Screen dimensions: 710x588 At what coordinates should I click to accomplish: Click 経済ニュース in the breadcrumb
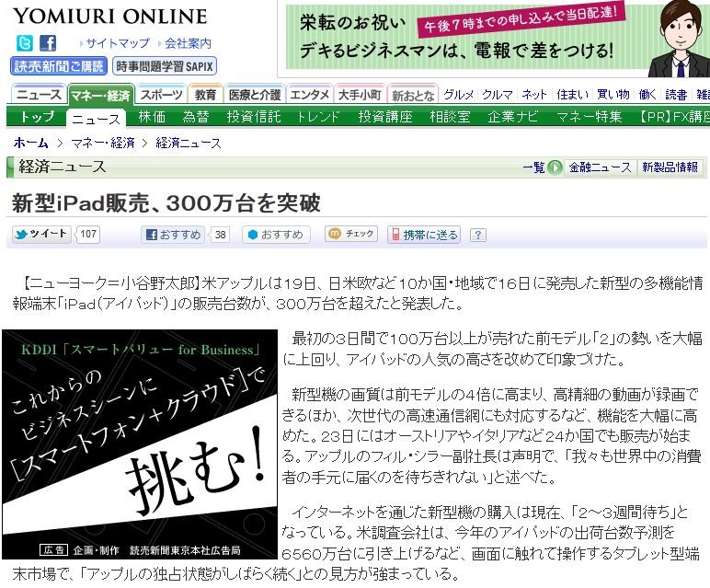(189, 144)
